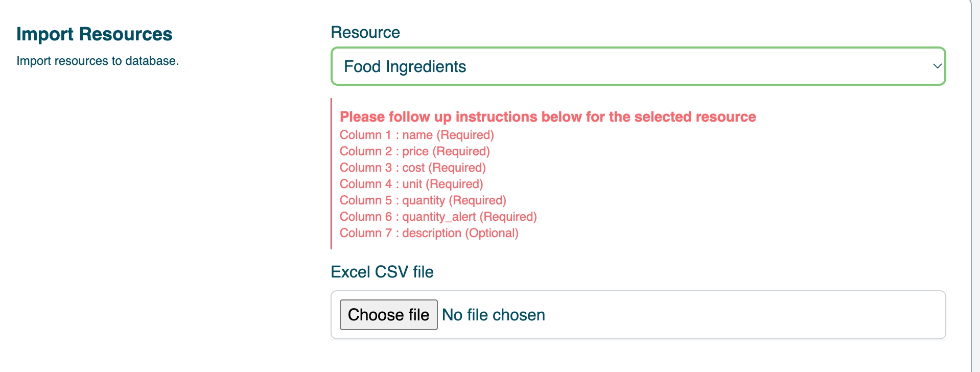The image size is (980, 372).
Task: Click the No file chosen text
Action: click(x=494, y=315)
